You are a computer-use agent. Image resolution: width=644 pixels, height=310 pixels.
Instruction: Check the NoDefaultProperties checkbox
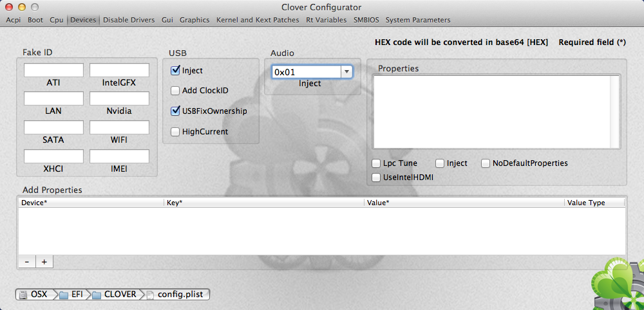pyautogui.click(x=486, y=163)
